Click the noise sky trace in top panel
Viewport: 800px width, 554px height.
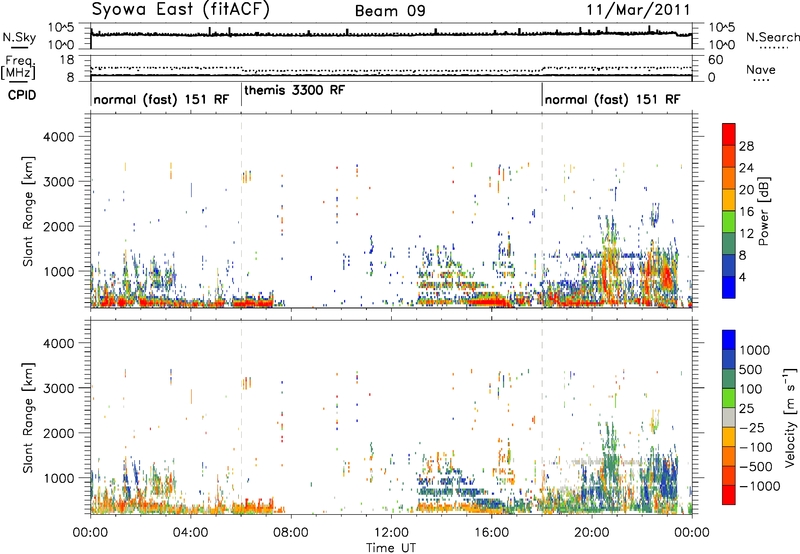(x=391, y=34)
